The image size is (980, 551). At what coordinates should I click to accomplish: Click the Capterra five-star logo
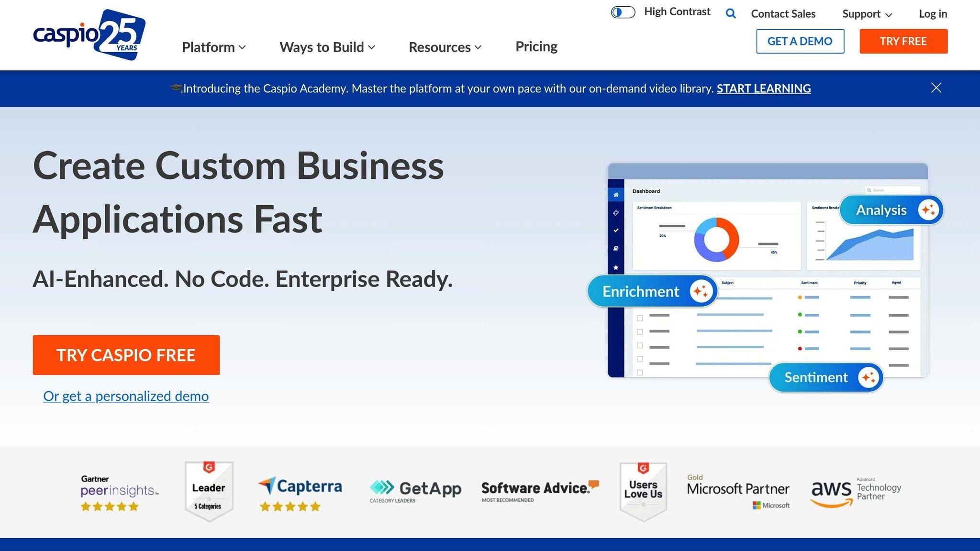(x=300, y=494)
